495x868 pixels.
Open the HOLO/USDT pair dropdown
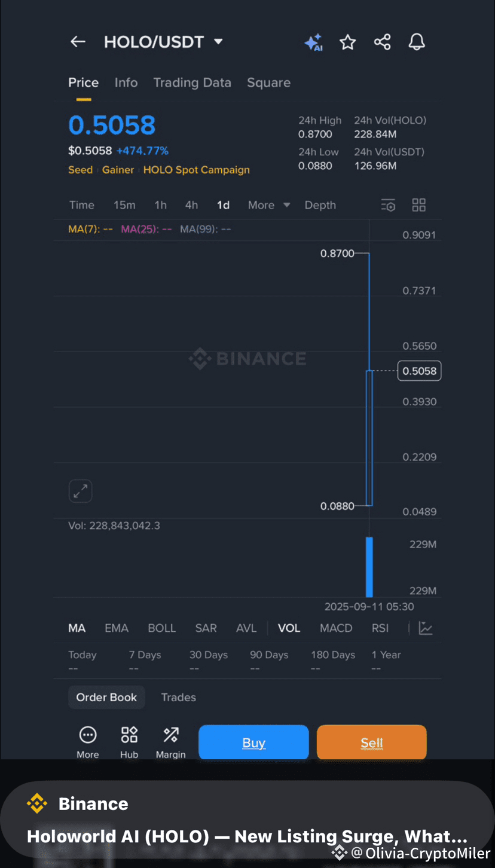point(218,42)
